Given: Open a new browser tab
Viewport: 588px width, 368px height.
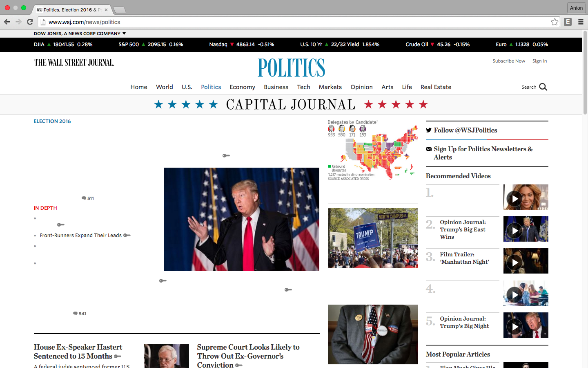Looking at the screenshot, I should 119,10.
